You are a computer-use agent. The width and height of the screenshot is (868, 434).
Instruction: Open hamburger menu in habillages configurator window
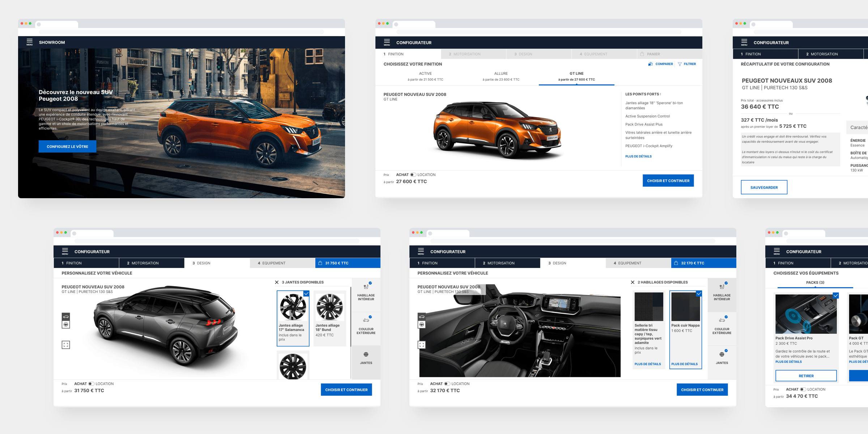421,251
